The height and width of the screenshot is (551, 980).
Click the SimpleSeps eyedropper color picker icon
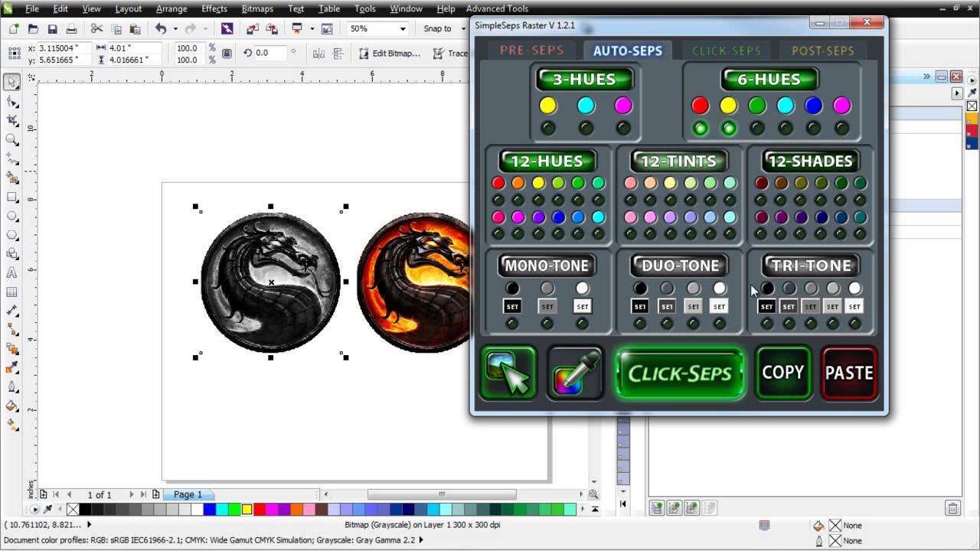pyautogui.click(x=574, y=373)
